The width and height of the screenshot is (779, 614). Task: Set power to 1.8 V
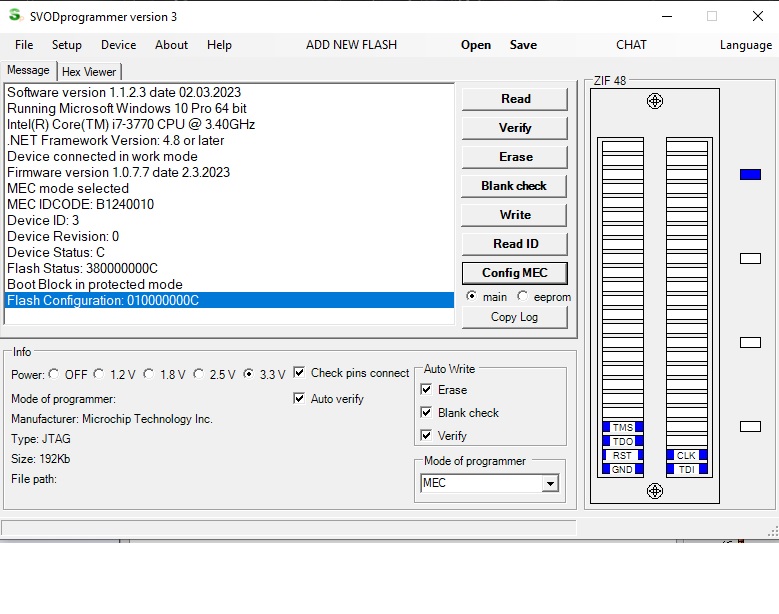[149, 375]
